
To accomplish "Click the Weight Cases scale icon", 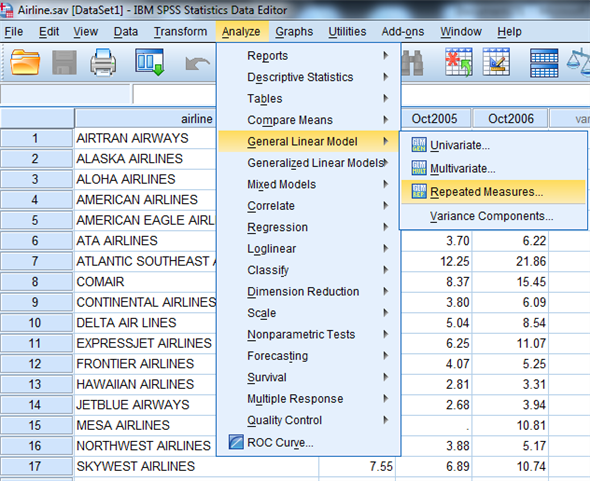I will coord(579,62).
